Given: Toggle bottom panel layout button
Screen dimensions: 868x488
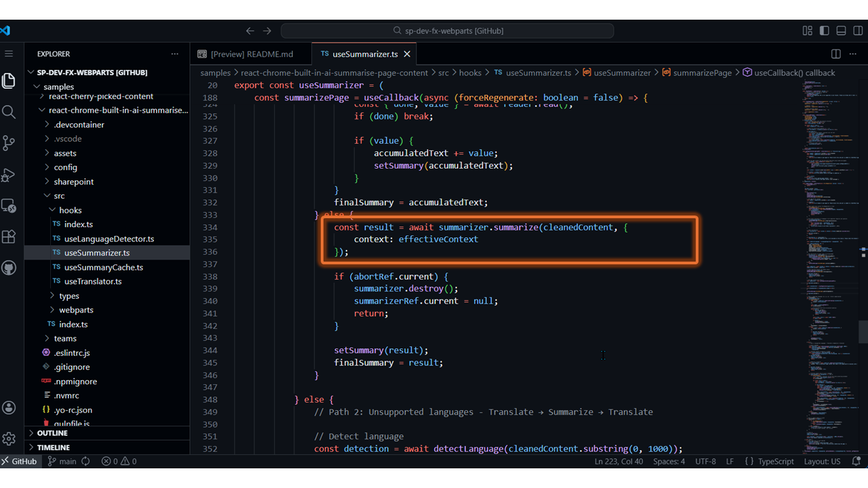Looking at the screenshot, I should pyautogui.click(x=841, y=30).
